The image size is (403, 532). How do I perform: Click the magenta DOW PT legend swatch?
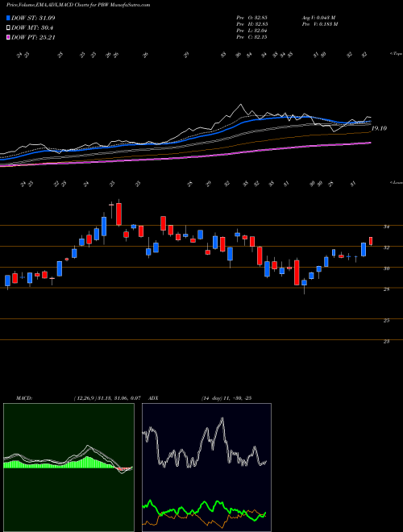click(9, 37)
